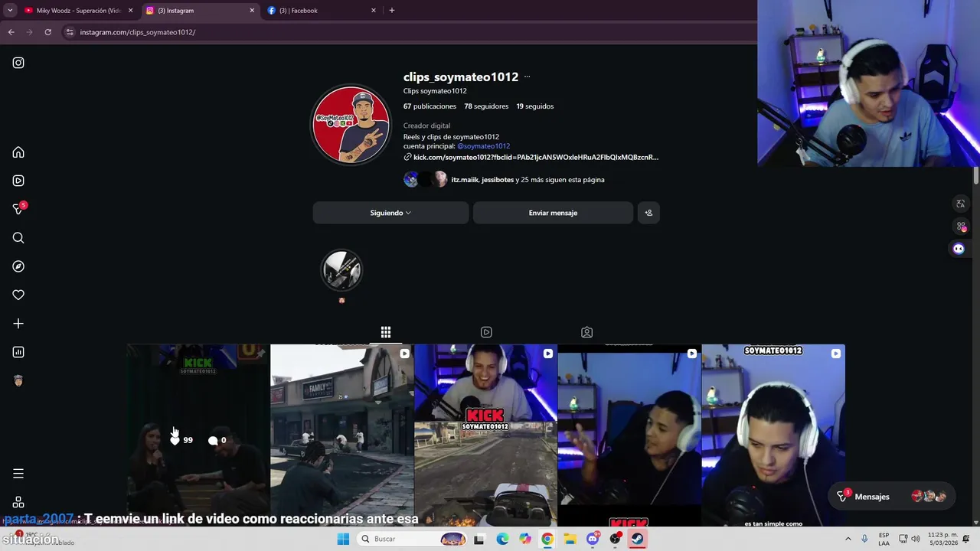Open the story highlight circle

coord(341,270)
